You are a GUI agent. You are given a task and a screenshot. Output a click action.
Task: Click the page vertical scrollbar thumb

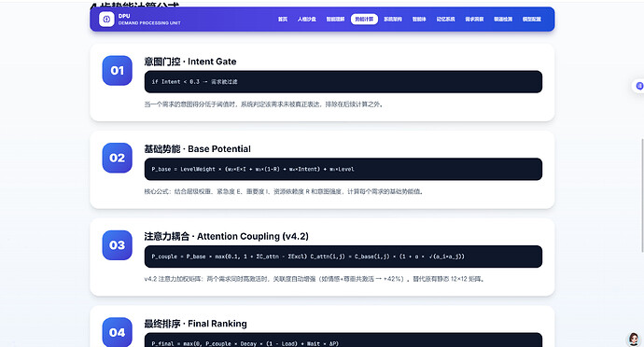642,195
